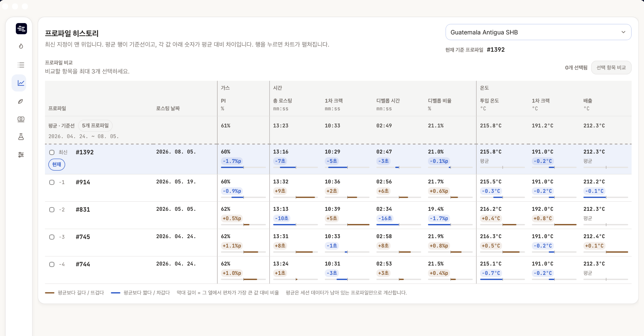Viewport: 644px width, 336px height.
Task: Expand the #1392 row by its profile number
Action: (x=85, y=152)
